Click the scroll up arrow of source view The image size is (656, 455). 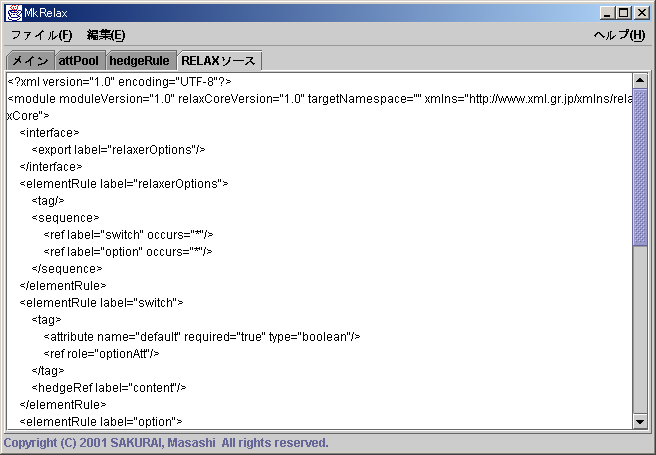click(640, 80)
